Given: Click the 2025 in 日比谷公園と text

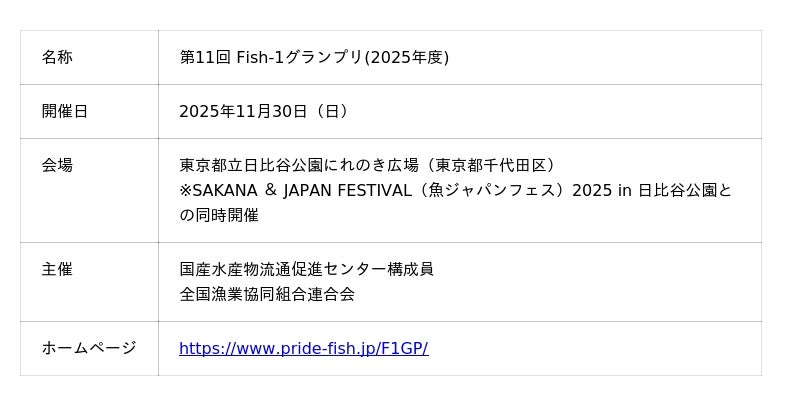Looking at the screenshot, I should [x=651, y=191].
